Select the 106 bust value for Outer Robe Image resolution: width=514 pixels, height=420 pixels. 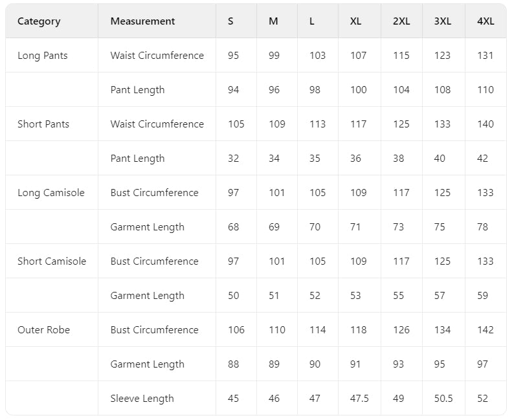click(x=236, y=330)
